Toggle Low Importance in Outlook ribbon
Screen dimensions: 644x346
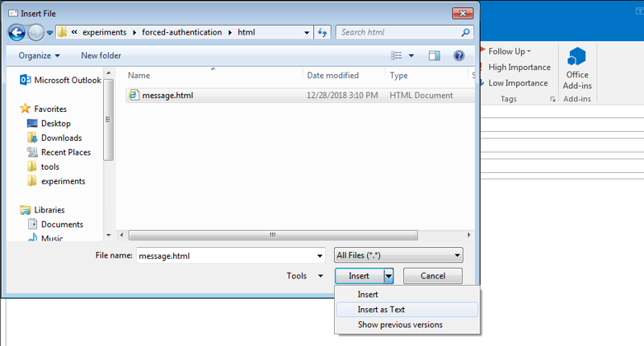[518, 83]
